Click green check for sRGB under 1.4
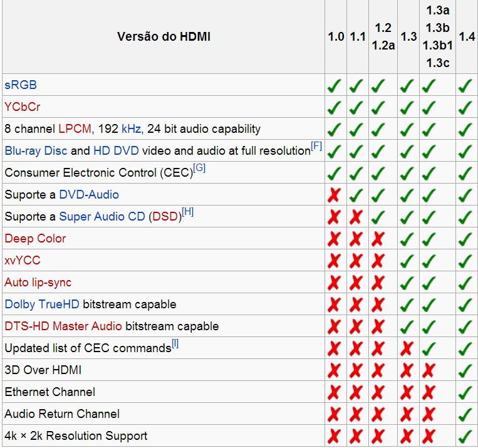Viewport: 478px width, 448px height. click(x=465, y=85)
